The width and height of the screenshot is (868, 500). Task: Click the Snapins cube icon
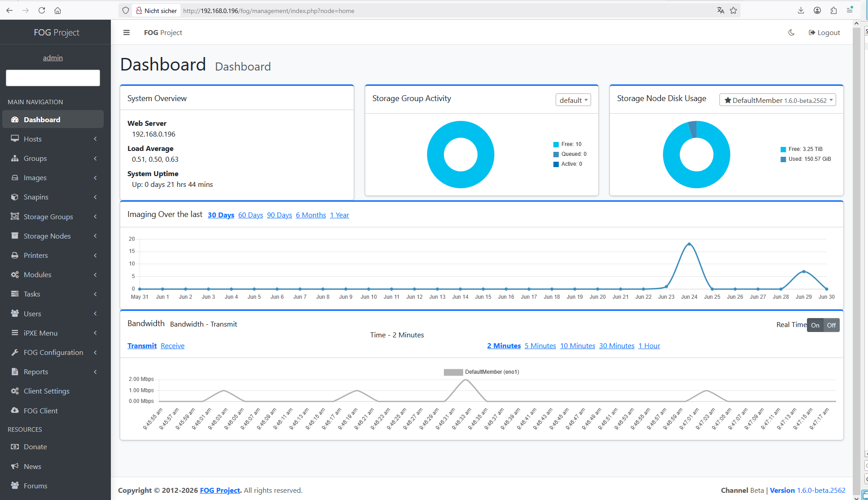click(15, 197)
